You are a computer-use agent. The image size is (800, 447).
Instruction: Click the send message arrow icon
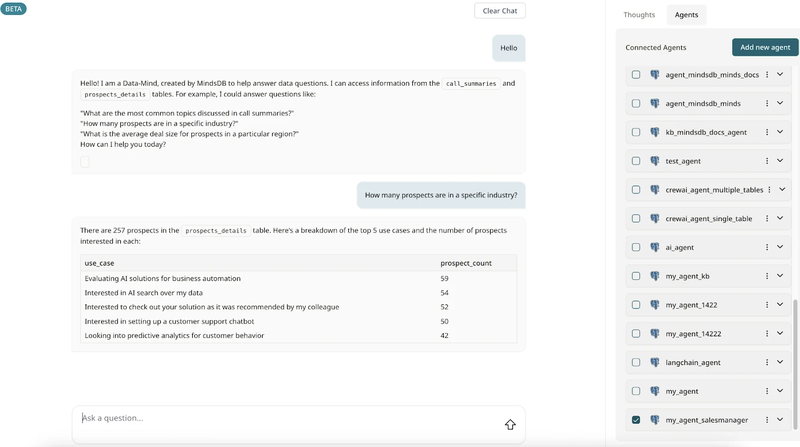510,425
